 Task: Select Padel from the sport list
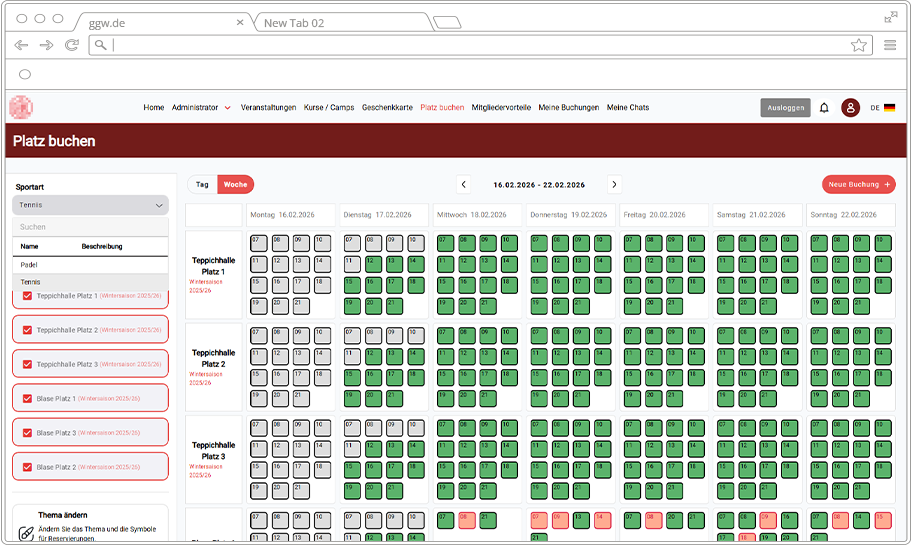tap(90, 265)
